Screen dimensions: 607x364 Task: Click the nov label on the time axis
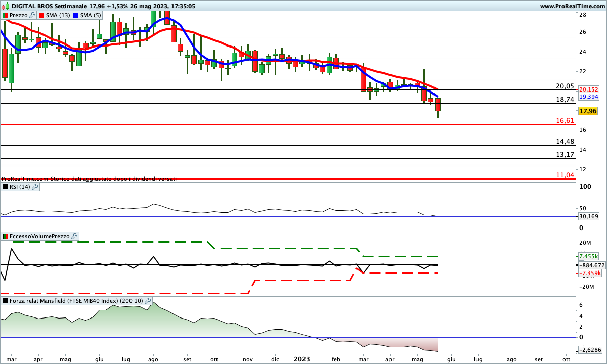coord(248,359)
